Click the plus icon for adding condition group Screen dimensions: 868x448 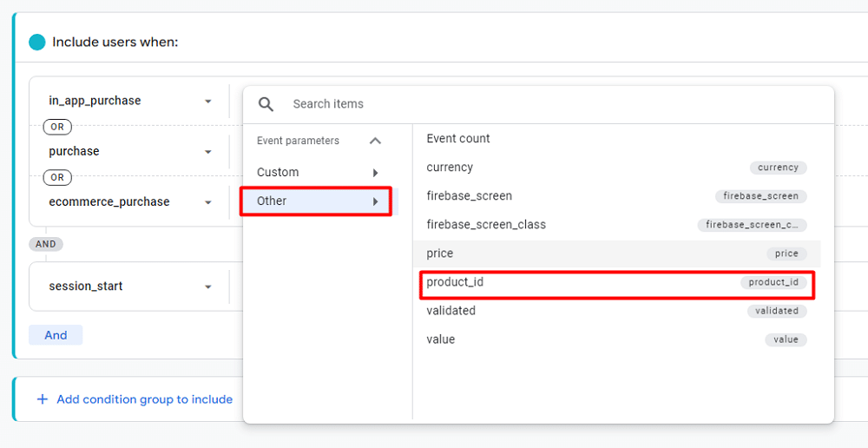(42, 399)
